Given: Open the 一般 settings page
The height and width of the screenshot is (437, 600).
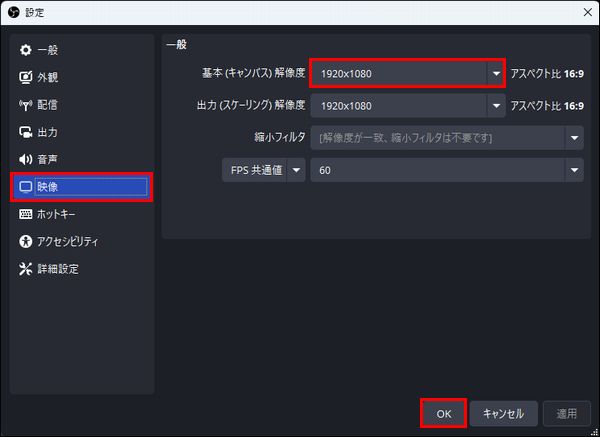Looking at the screenshot, I should pyautogui.click(x=82, y=50).
